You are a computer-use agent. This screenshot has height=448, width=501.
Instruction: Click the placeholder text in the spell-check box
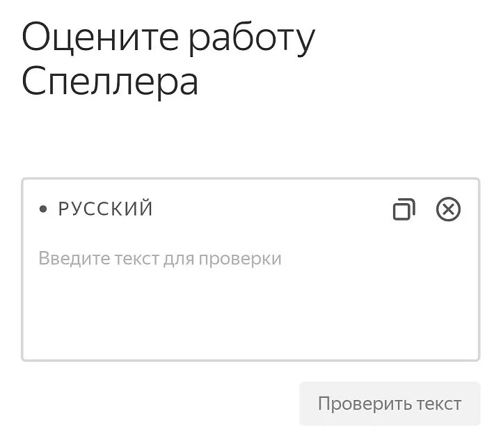(160, 259)
